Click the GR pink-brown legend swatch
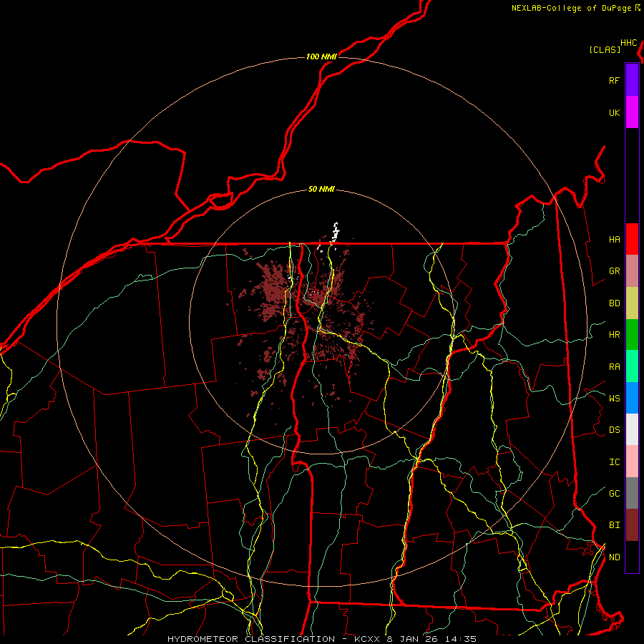 point(632,271)
